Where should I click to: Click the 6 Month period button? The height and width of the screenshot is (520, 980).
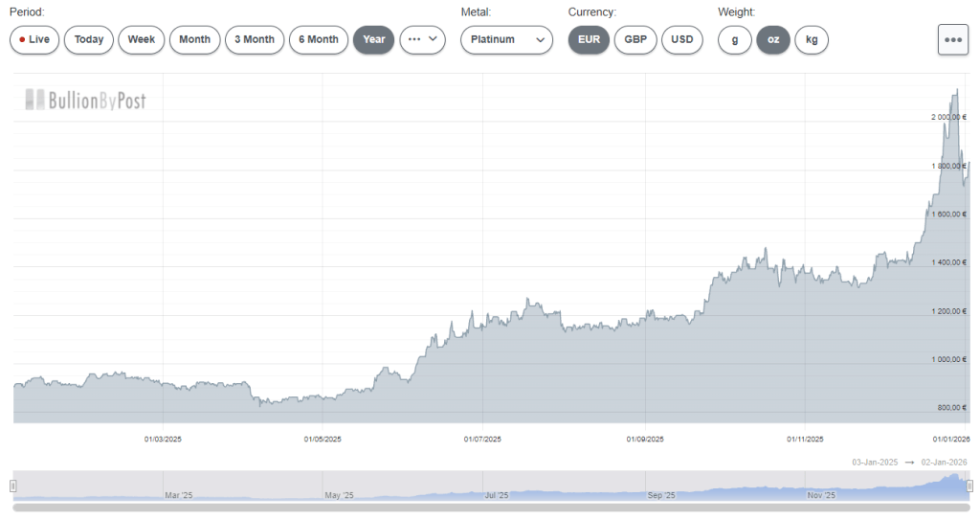(318, 40)
